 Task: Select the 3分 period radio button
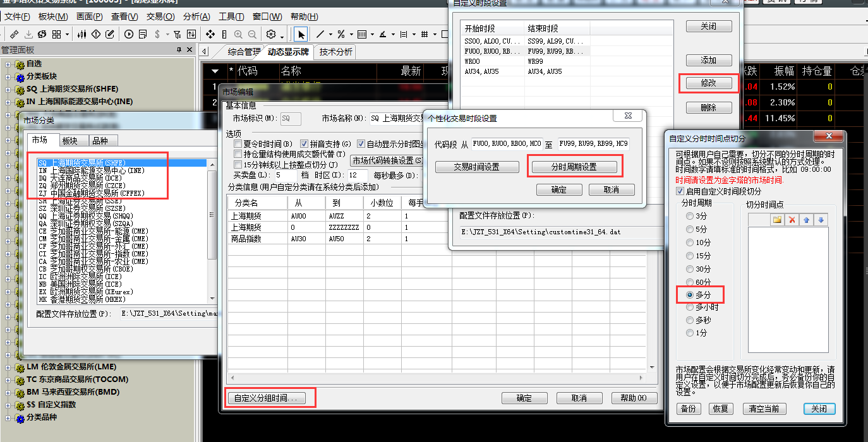[x=690, y=216]
